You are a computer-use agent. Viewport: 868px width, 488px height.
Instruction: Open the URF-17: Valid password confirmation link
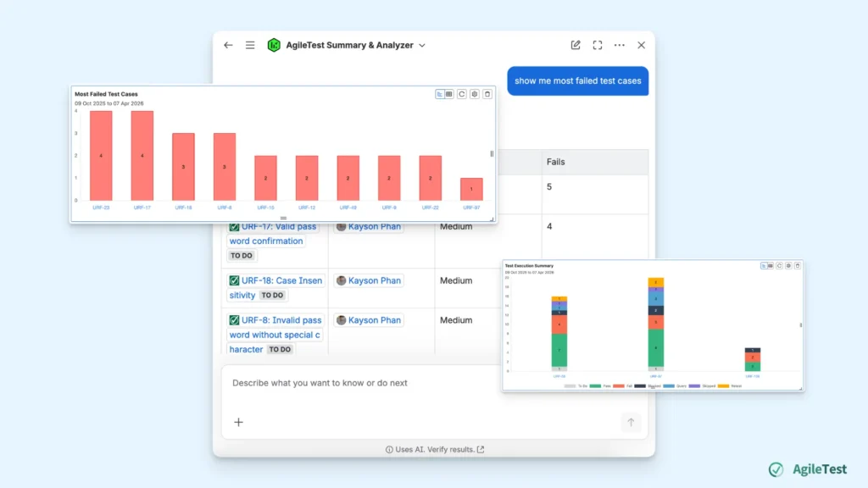pyautogui.click(x=272, y=234)
